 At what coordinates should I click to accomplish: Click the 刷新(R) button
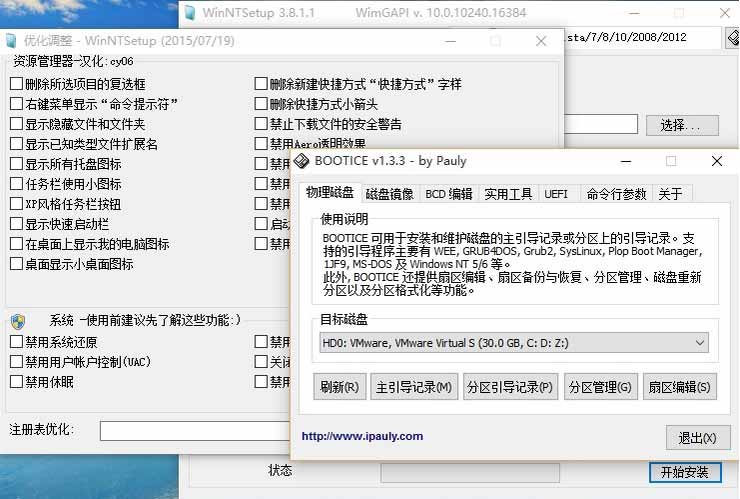tap(339, 387)
